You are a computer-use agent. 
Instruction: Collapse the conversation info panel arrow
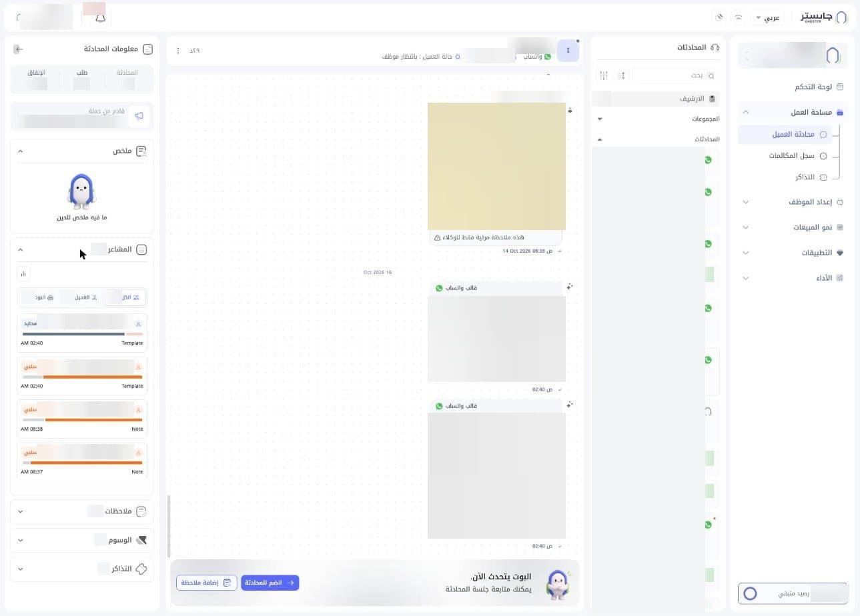[19, 49]
